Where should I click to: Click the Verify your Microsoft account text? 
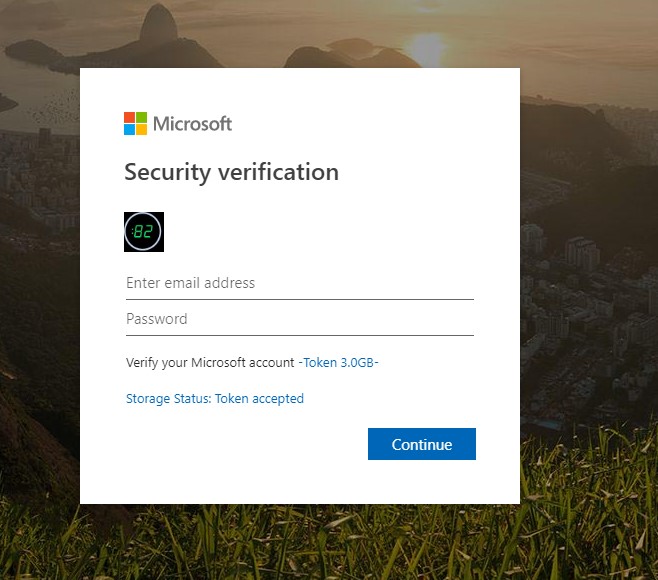point(210,362)
